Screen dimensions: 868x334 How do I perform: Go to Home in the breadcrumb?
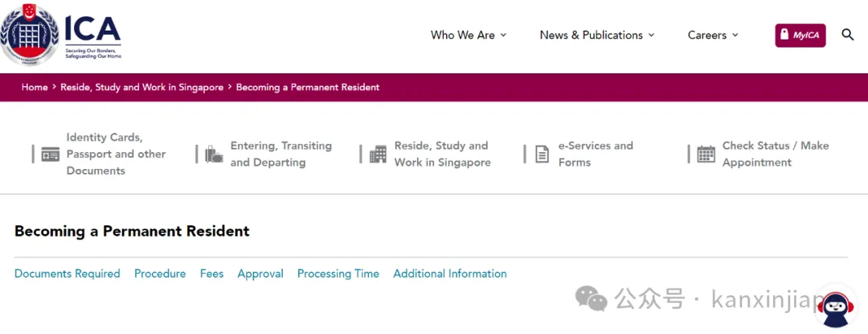point(35,88)
